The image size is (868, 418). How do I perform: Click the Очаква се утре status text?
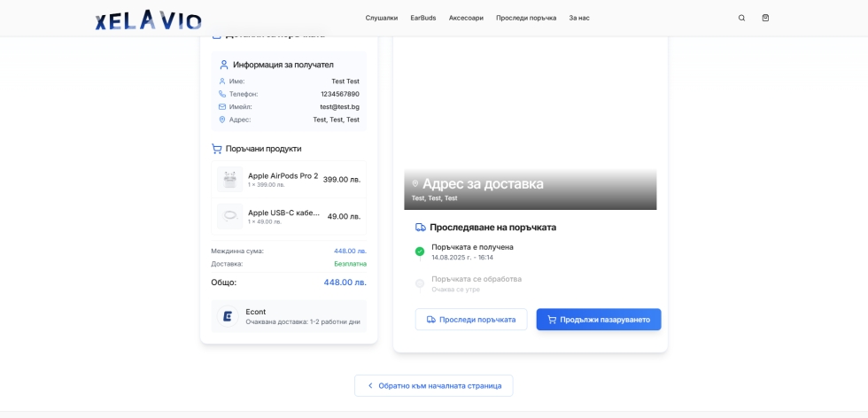pyautogui.click(x=455, y=290)
